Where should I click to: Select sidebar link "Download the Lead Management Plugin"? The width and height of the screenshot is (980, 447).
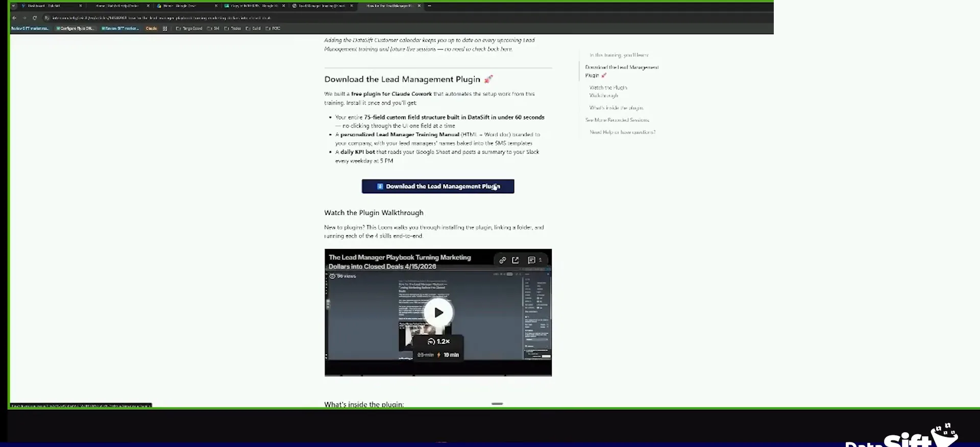pos(622,71)
